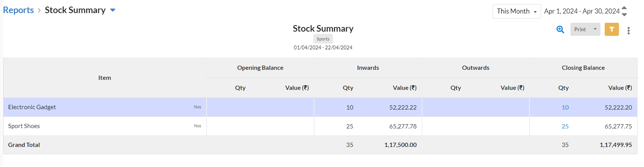
Task: Expand the Print button dropdown caret
Action: pyautogui.click(x=595, y=29)
